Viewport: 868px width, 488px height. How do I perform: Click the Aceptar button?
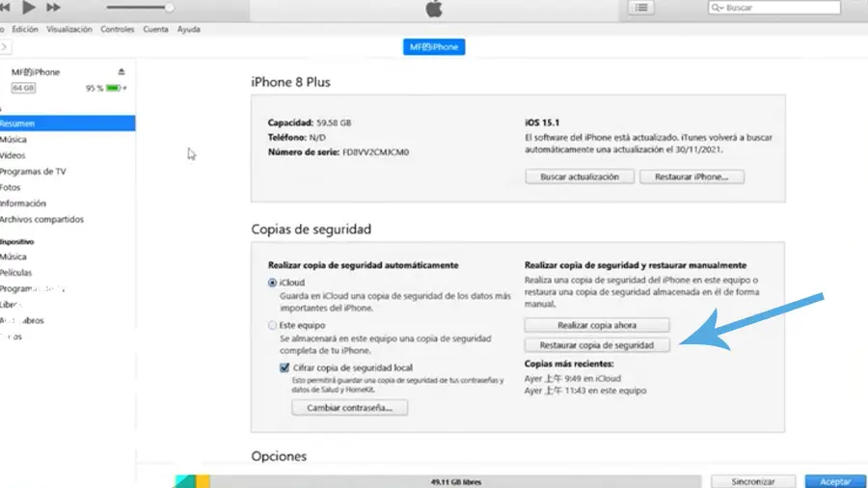point(835,482)
